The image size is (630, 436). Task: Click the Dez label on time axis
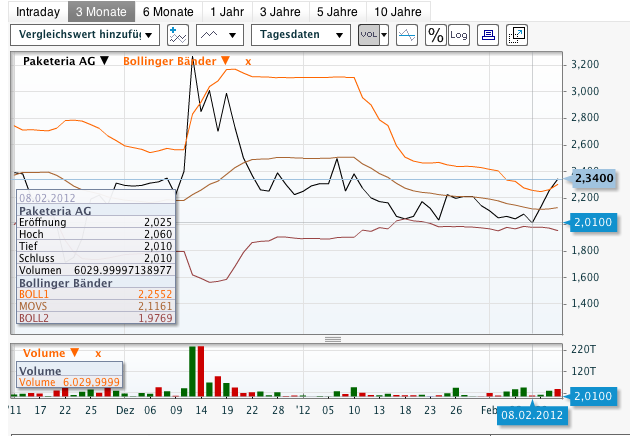[x=125, y=410]
